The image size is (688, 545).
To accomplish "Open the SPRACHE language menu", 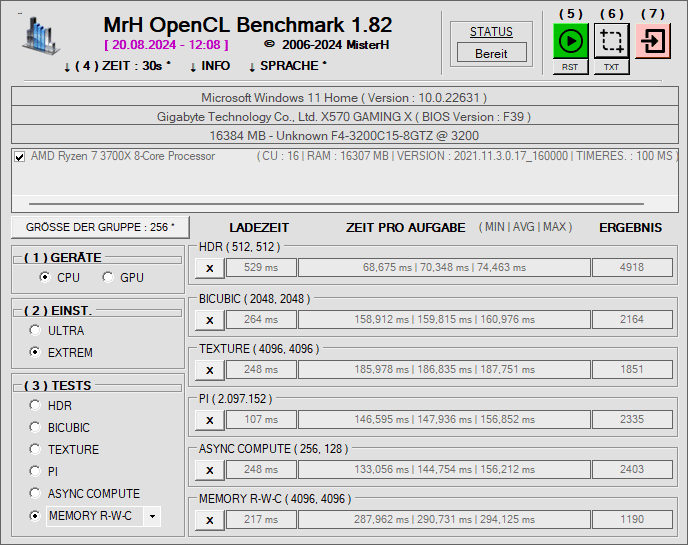I will tap(288, 66).
